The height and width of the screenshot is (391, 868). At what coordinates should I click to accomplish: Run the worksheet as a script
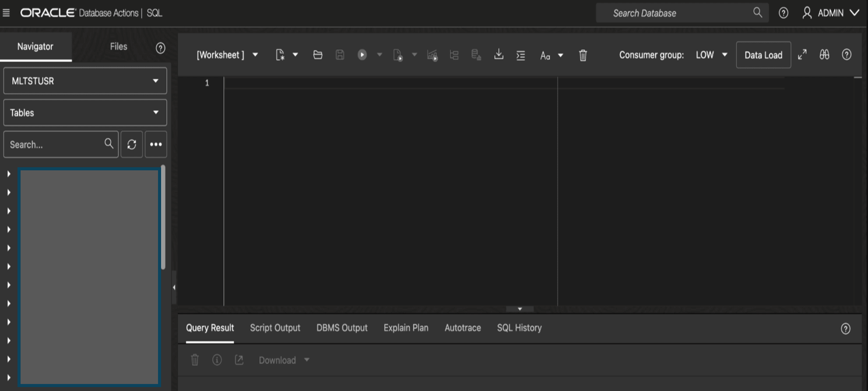397,55
